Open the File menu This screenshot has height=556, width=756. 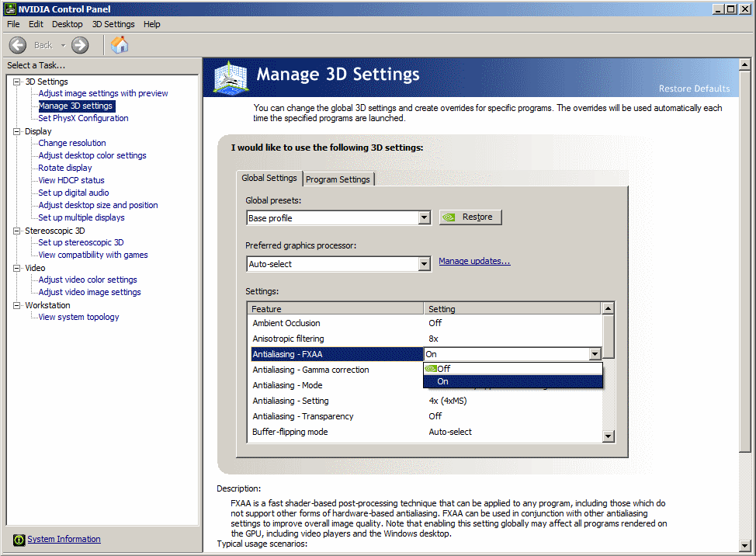pyautogui.click(x=13, y=24)
